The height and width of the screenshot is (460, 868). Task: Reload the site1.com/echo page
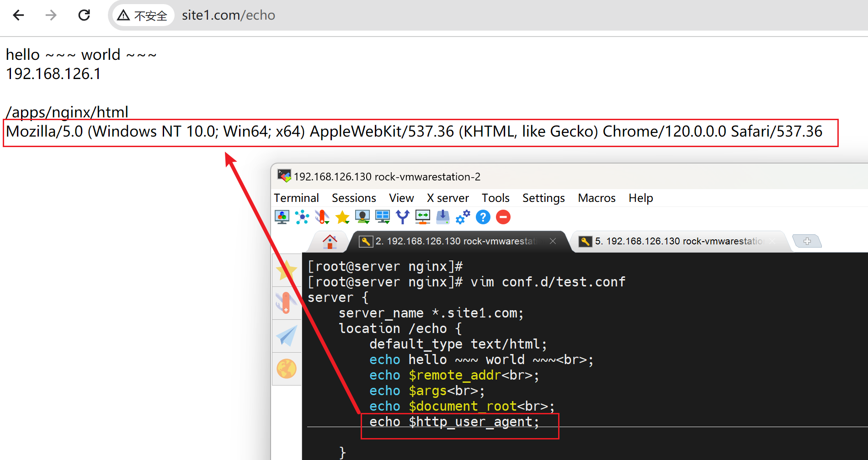pos(84,15)
